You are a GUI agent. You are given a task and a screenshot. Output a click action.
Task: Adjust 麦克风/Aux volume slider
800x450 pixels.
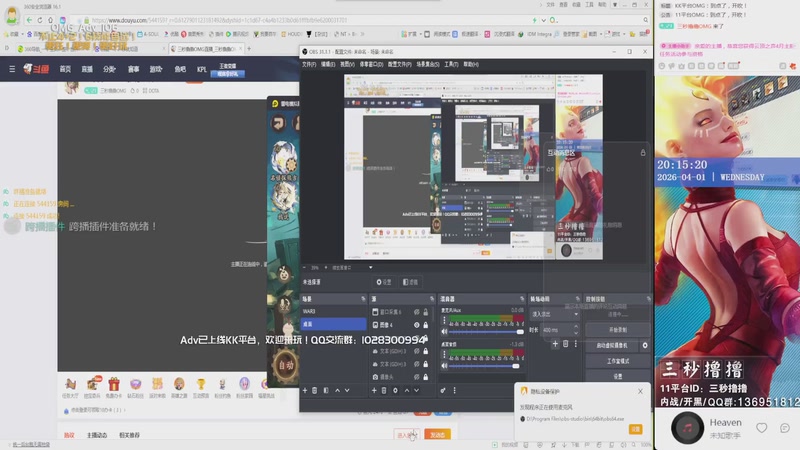click(x=486, y=332)
